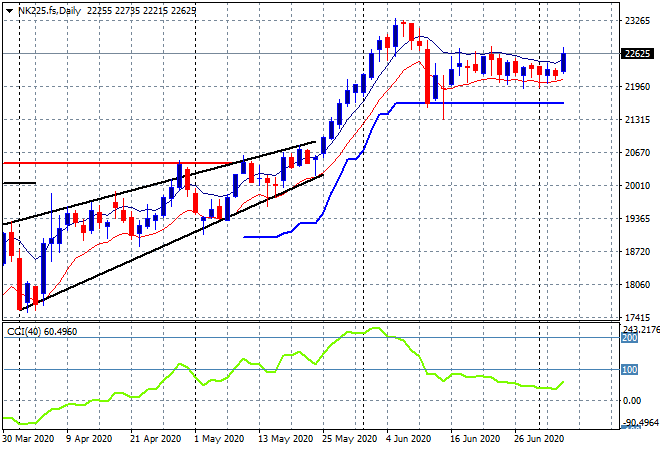Click the 18720 price axis label
Image resolution: width=660 pixels, height=450 pixels.
pos(637,252)
